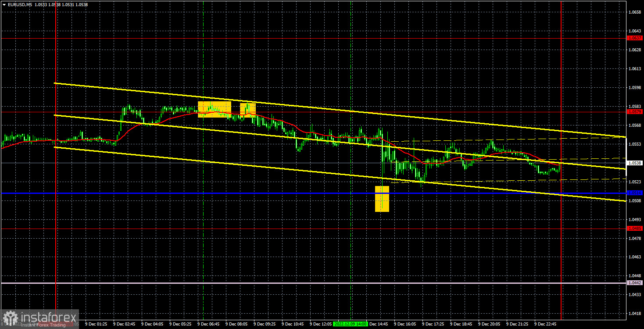
Task: Click the 9 Dec 02:45 time label
Action: (124, 324)
